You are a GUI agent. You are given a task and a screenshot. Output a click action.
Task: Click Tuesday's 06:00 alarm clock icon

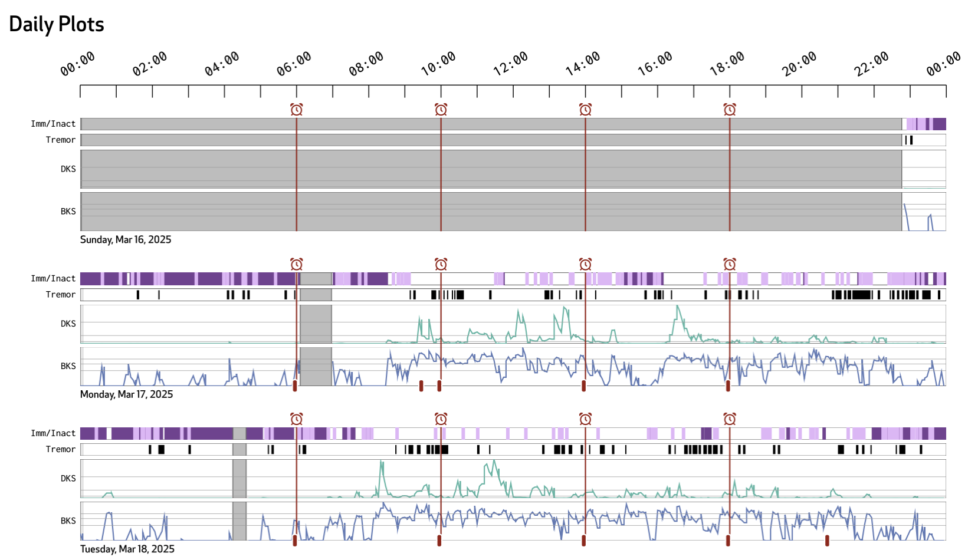click(x=297, y=419)
